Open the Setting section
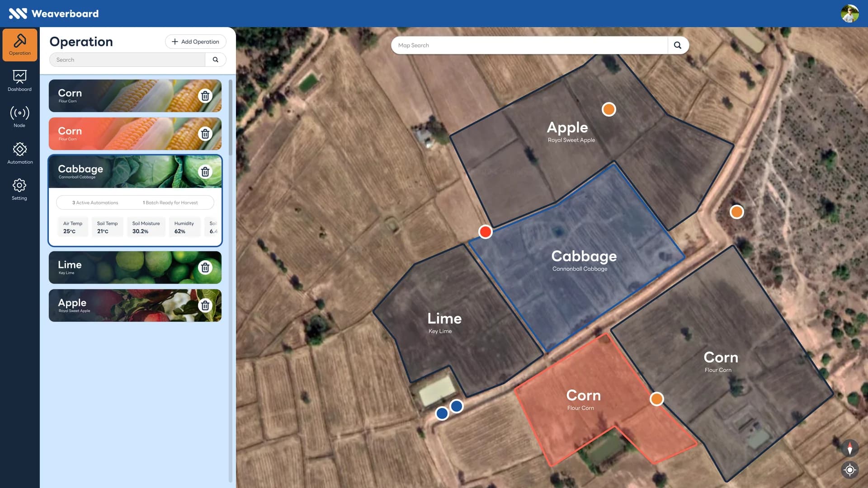Screen dimensions: 868x488 point(19,190)
